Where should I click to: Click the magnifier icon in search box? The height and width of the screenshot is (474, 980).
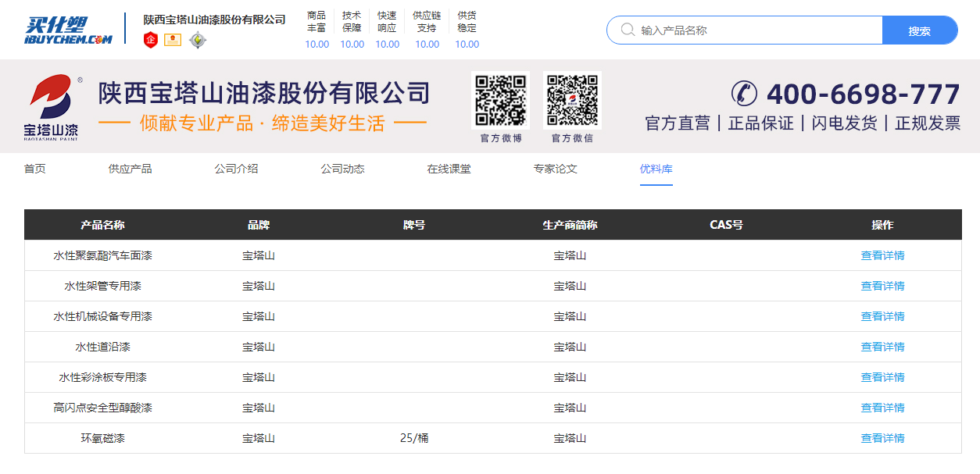coord(628,30)
